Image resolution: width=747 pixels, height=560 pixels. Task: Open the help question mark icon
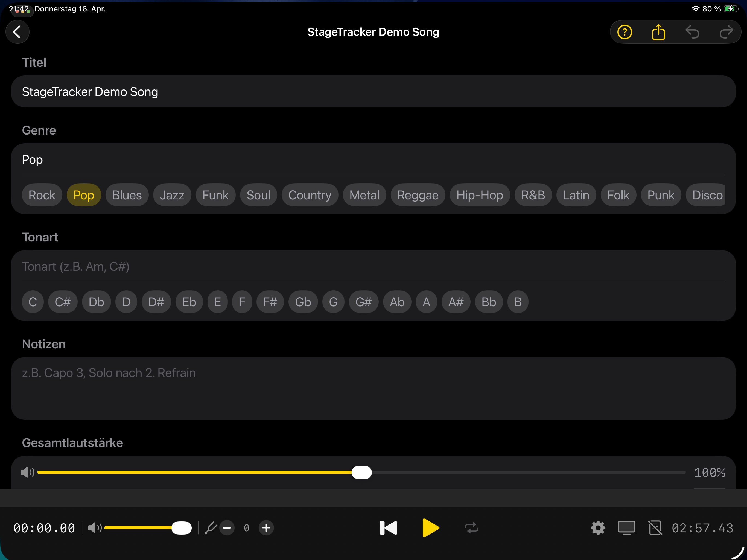click(625, 32)
